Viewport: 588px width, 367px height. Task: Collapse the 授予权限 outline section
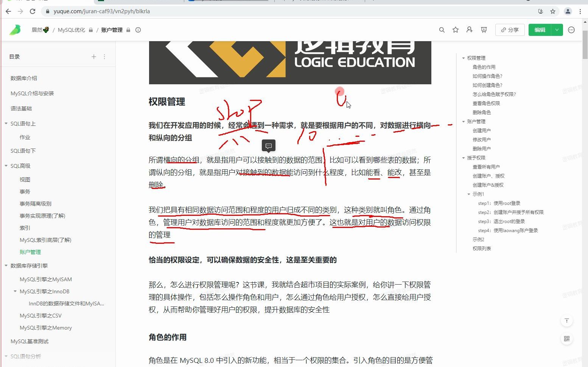(x=464, y=158)
